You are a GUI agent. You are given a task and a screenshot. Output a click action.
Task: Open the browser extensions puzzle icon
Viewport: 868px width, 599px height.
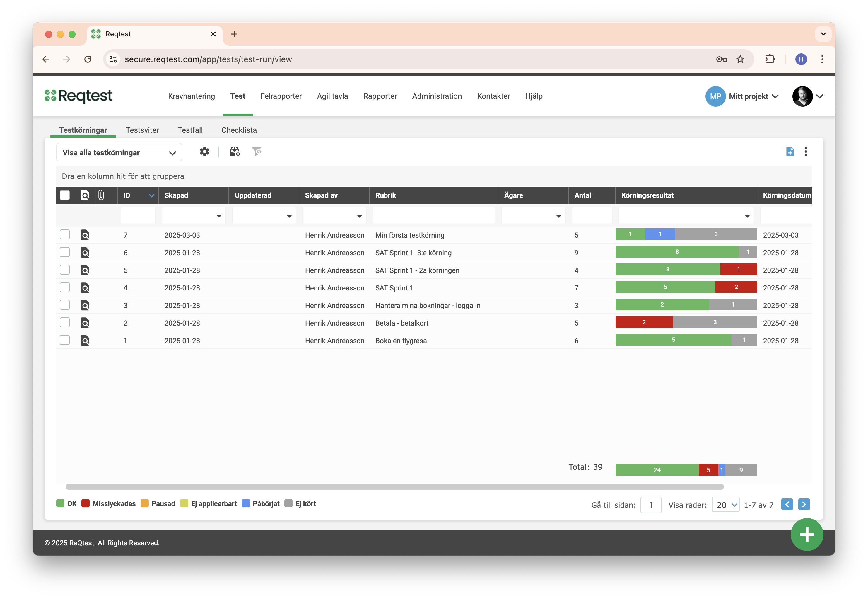[x=769, y=59]
